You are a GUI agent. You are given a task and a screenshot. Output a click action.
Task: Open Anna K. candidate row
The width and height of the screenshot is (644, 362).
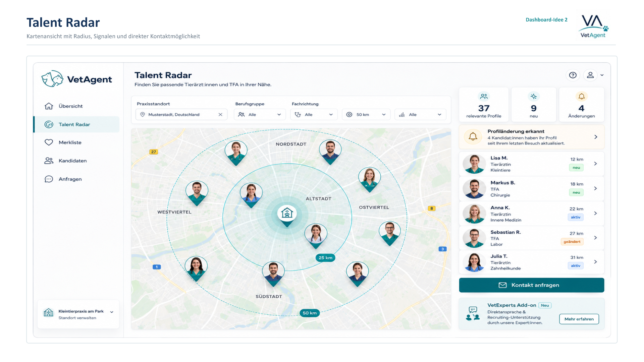point(531,214)
